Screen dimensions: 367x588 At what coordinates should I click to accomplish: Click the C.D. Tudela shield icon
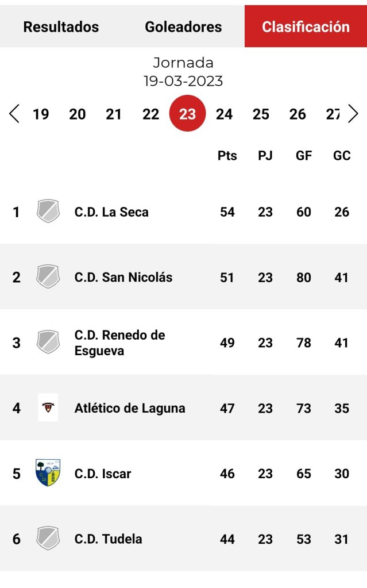(48, 539)
